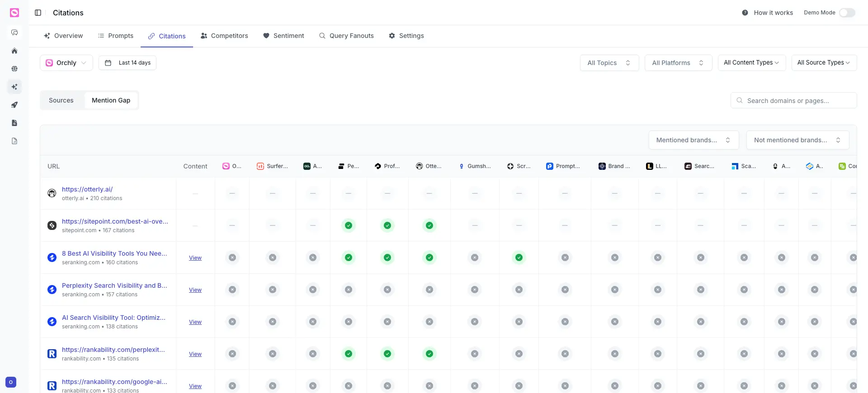
Task: Select the Mention Gap sub-tab
Action: coord(111,100)
